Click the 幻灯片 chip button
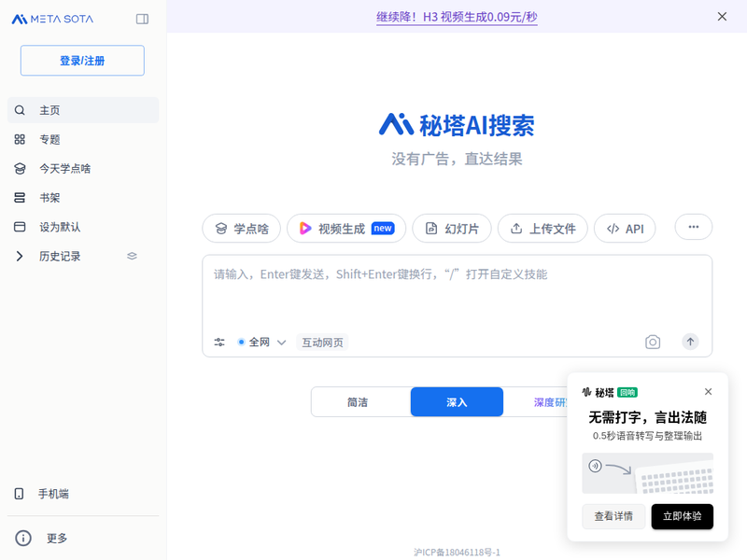 pos(452,229)
